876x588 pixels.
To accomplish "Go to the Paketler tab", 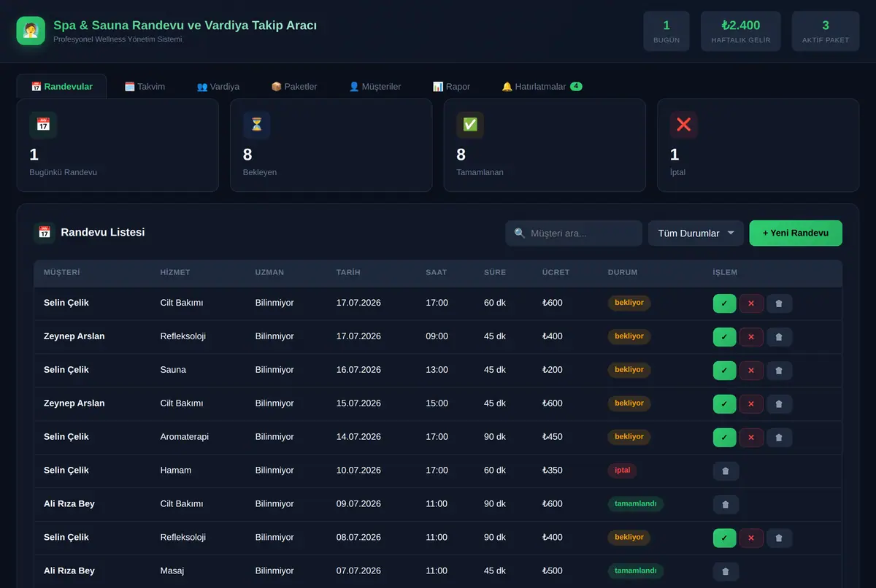I will pos(293,86).
